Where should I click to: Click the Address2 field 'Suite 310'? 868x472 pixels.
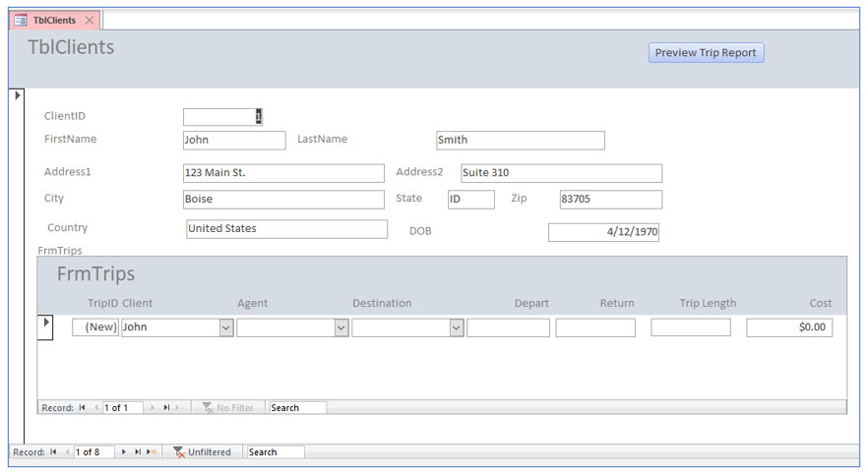click(561, 173)
